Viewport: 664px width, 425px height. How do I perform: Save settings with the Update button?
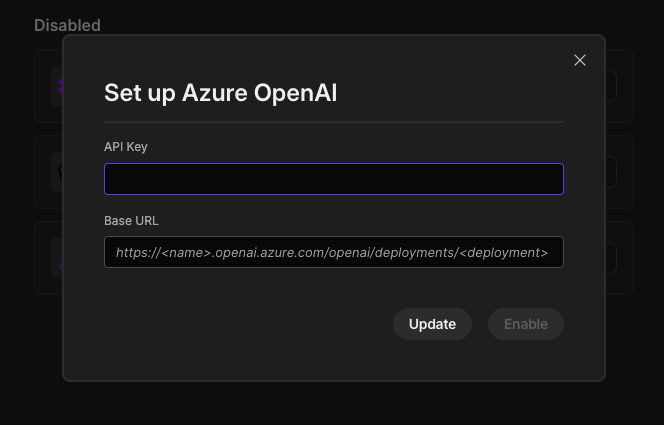tap(432, 324)
